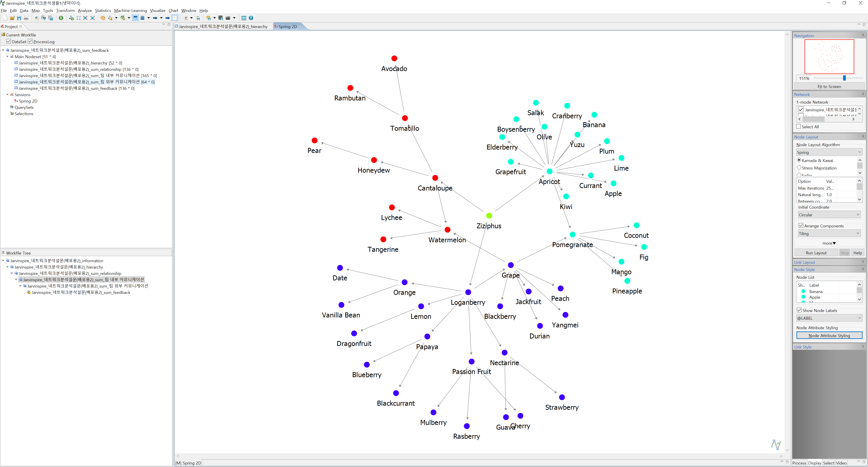Uncheck the DataSet checkbox

9,41
